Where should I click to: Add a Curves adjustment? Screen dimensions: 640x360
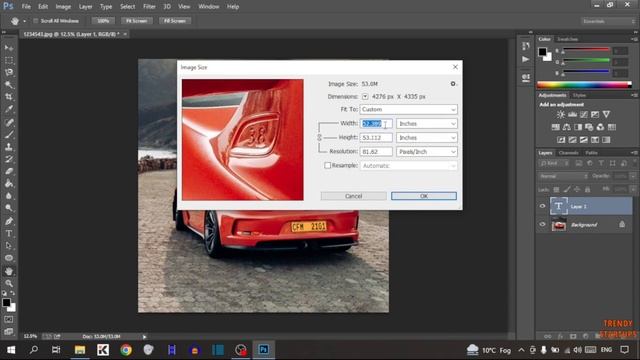(x=584, y=115)
